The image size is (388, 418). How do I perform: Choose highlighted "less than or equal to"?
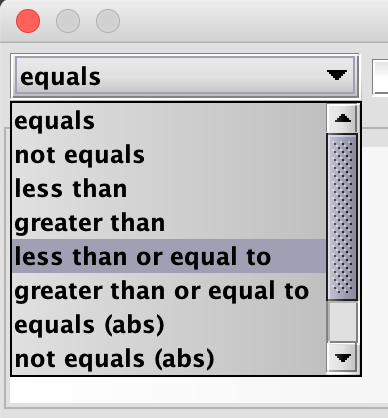(169, 256)
